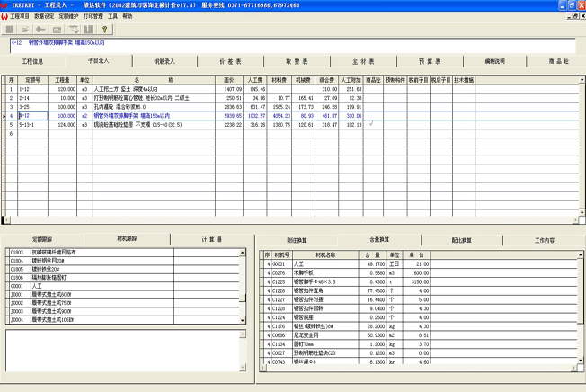Open the 工具 menu

[x=112, y=16]
